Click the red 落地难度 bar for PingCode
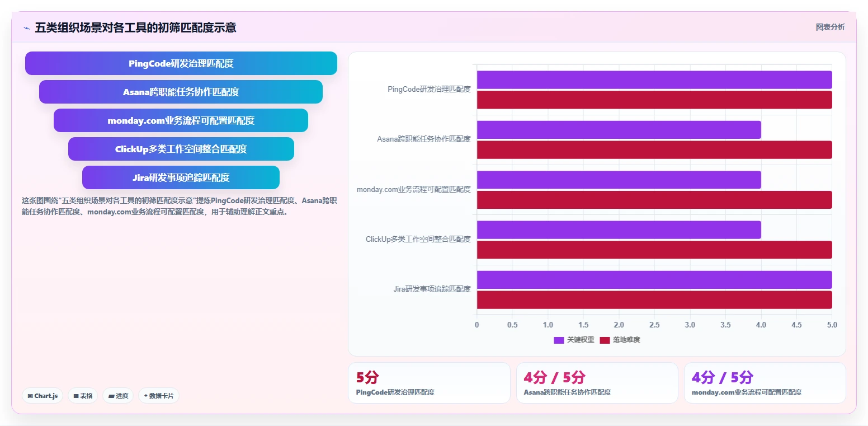868x426 pixels. tap(654, 100)
